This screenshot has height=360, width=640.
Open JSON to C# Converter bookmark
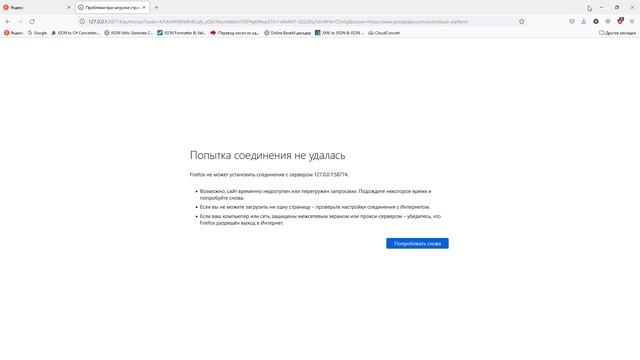(76, 33)
